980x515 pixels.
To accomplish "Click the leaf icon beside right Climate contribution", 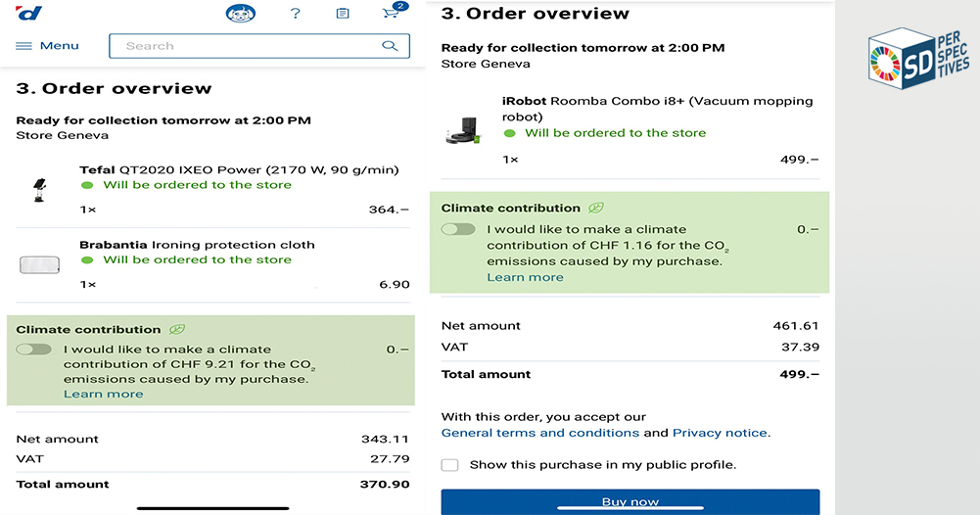I will point(596,208).
